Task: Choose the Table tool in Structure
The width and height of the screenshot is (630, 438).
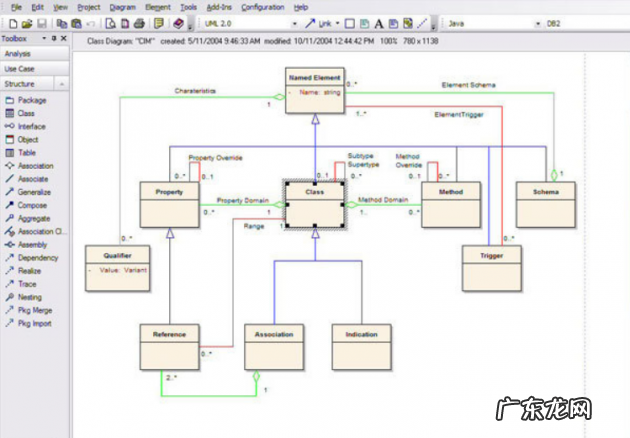Action: pyautogui.click(x=26, y=152)
